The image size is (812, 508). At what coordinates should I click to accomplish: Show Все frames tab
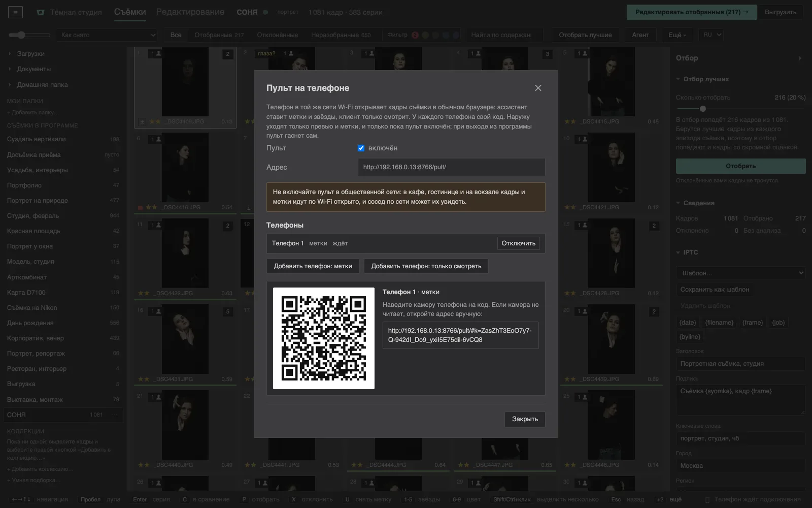(x=176, y=35)
